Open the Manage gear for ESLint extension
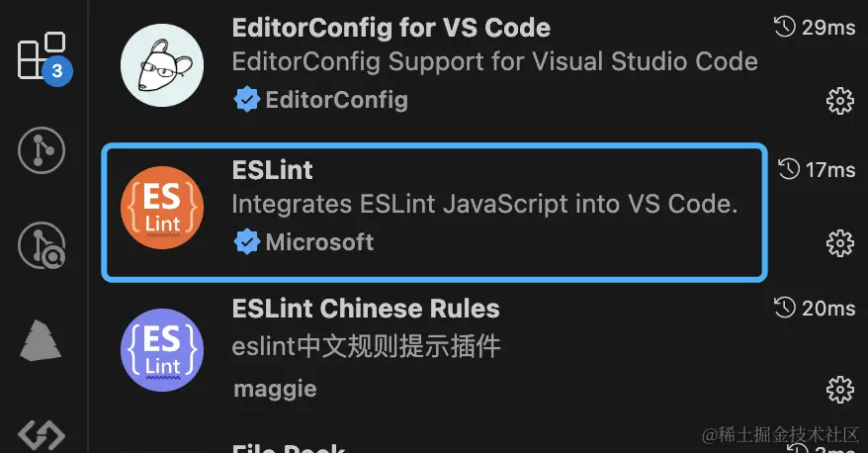This screenshot has height=453, width=868. (839, 242)
